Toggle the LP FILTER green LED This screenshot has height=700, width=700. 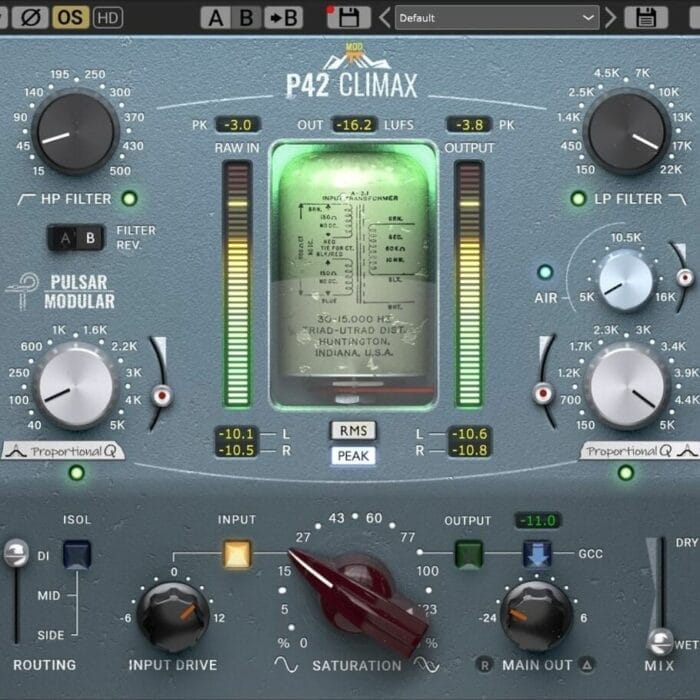(578, 198)
